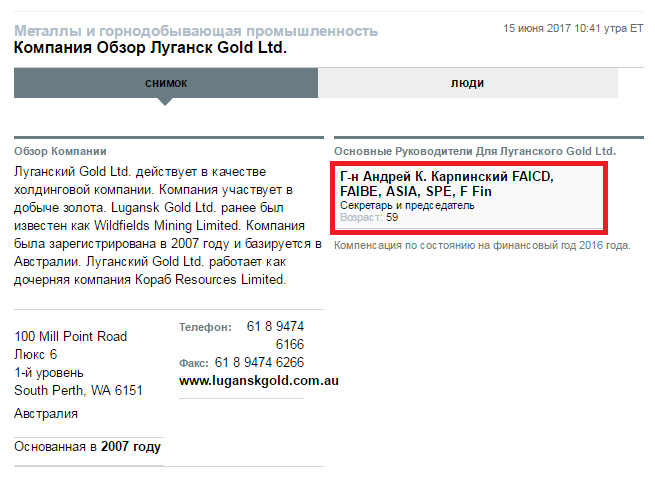Screen dimensions: 655x478
Task: Click the Секретарь и председатель job title
Action: (x=407, y=205)
